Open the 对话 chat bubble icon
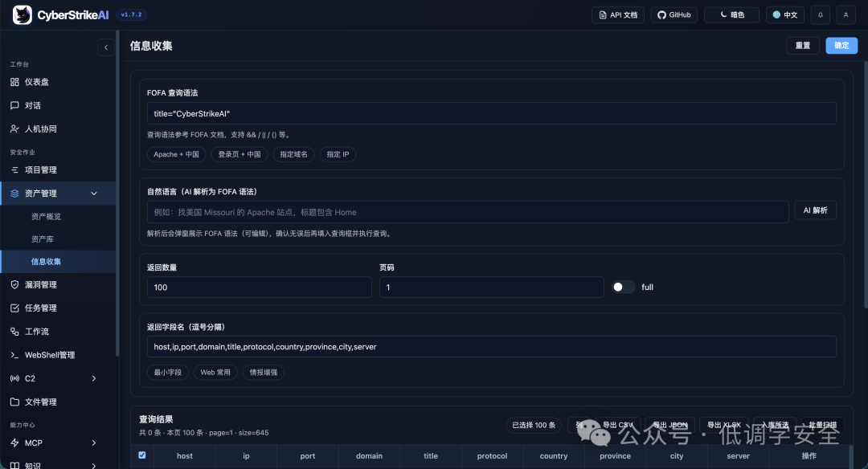Image resolution: width=868 pixels, height=469 pixels. (14, 105)
